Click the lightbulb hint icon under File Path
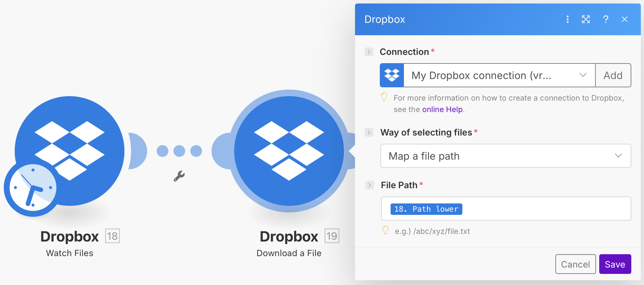The width and height of the screenshot is (644, 285). (x=385, y=230)
